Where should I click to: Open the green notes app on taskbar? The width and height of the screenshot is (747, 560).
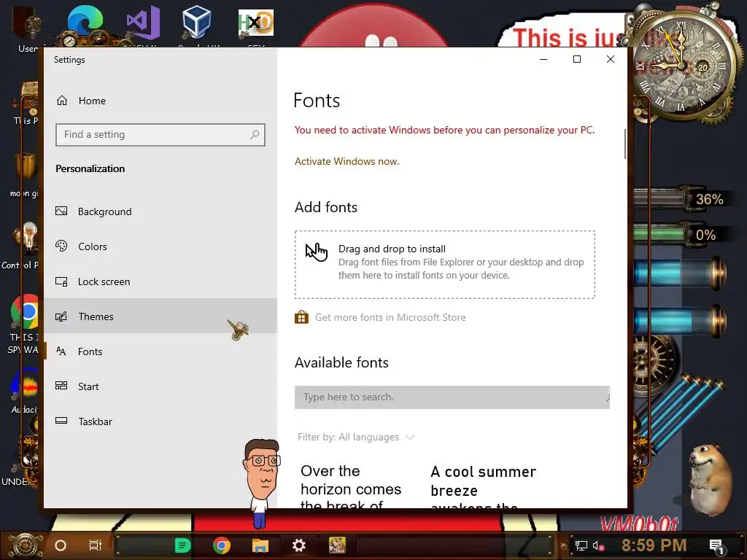pos(182,545)
